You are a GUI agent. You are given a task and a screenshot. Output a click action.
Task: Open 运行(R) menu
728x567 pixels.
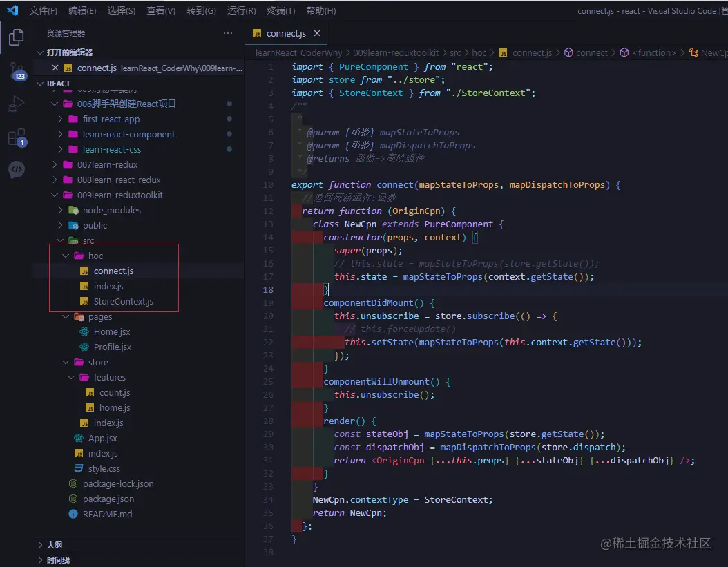pos(242,10)
